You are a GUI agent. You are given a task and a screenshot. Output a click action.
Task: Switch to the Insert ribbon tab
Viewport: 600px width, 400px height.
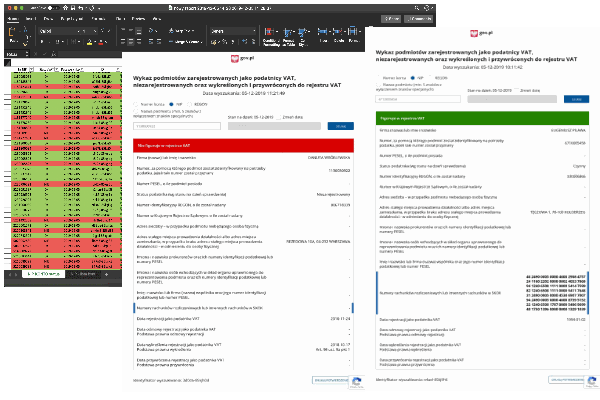click(29, 18)
